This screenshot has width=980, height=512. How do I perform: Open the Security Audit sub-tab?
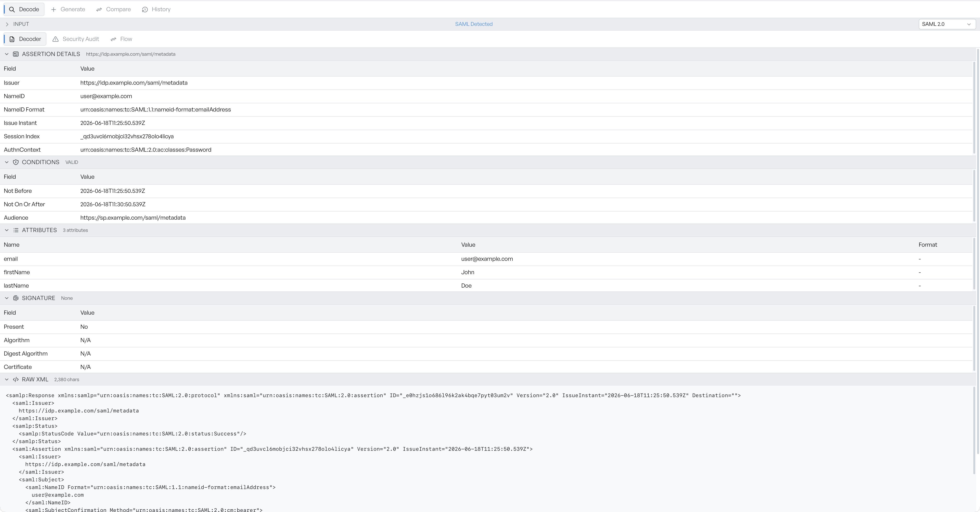(76, 39)
